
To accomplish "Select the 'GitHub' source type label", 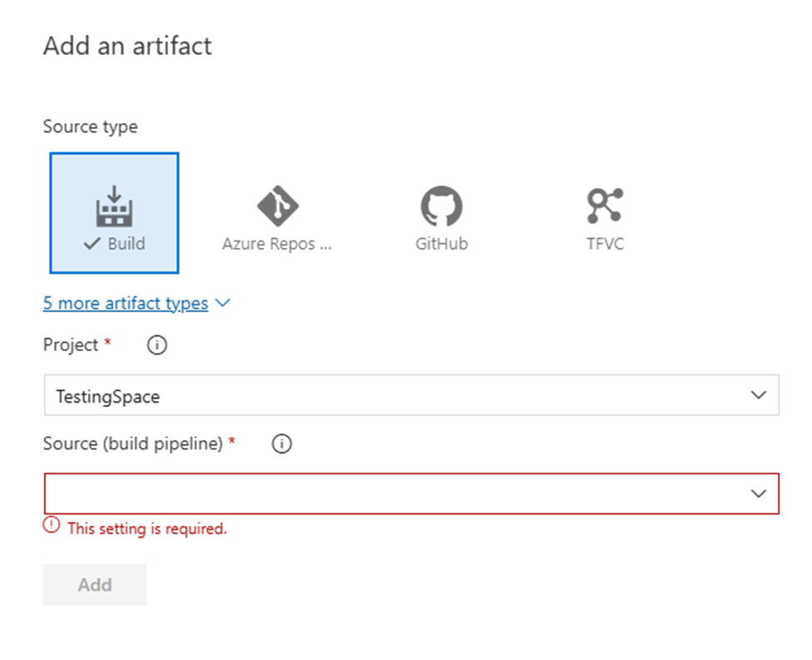I will coord(441,245).
